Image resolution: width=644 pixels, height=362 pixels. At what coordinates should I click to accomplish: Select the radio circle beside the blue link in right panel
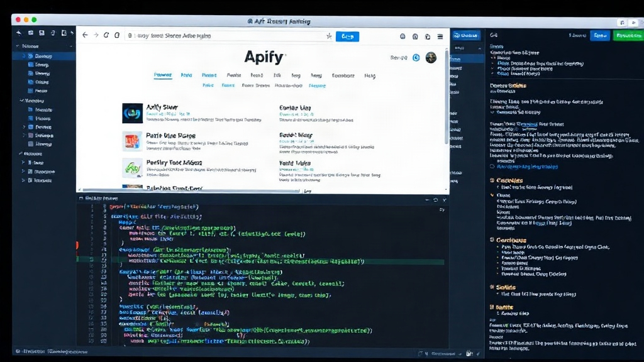tap(492, 167)
